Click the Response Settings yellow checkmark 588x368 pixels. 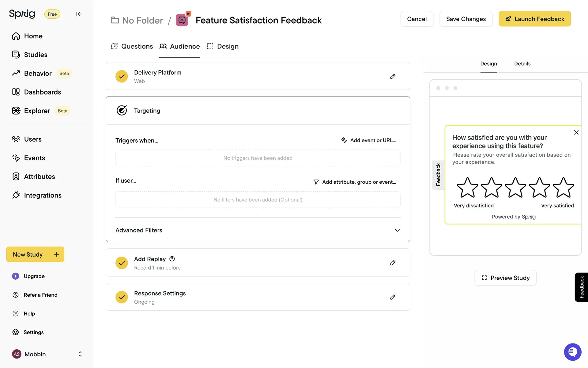tap(122, 297)
